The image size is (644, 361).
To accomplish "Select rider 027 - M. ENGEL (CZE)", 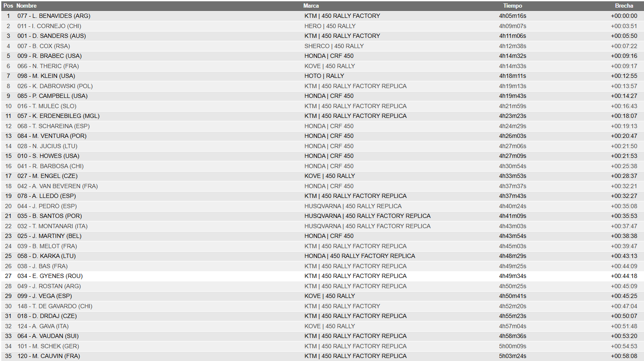I will [47, 176].
